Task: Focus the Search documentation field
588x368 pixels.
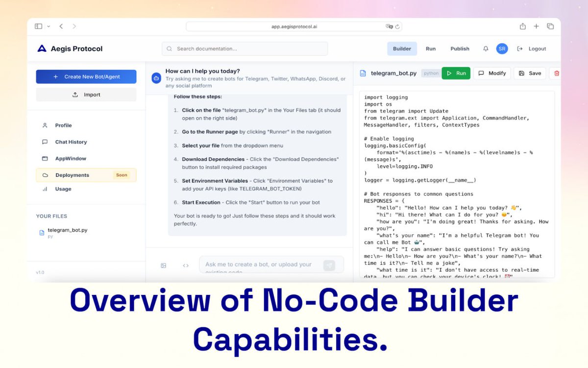Action: click(x=245, y=49)
